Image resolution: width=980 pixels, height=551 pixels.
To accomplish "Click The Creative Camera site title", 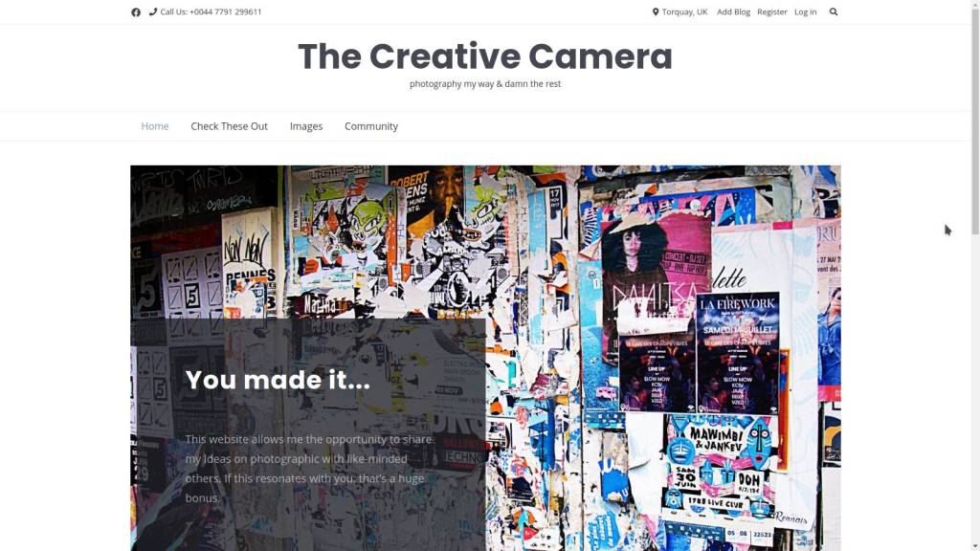I will click(x=485, y=56).
